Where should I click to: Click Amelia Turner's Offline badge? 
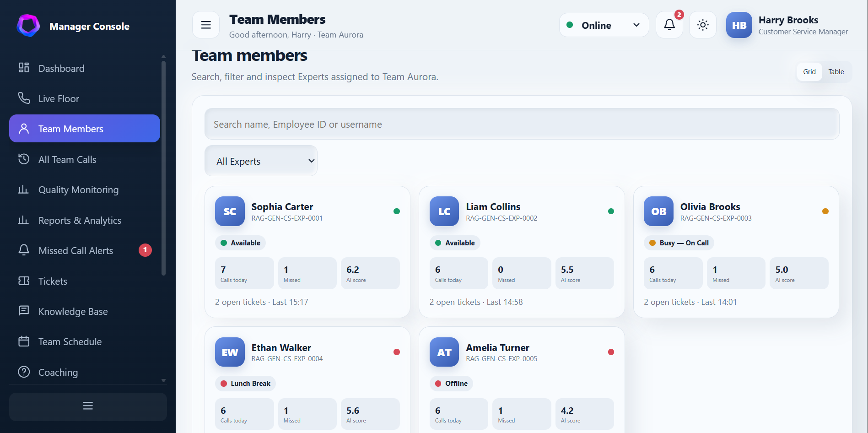point(451,384)
